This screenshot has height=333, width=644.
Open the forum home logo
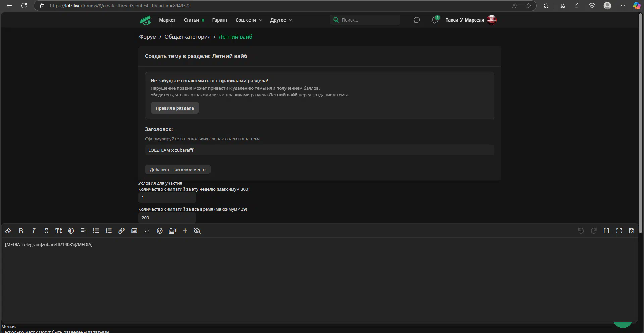coord(145,20)
